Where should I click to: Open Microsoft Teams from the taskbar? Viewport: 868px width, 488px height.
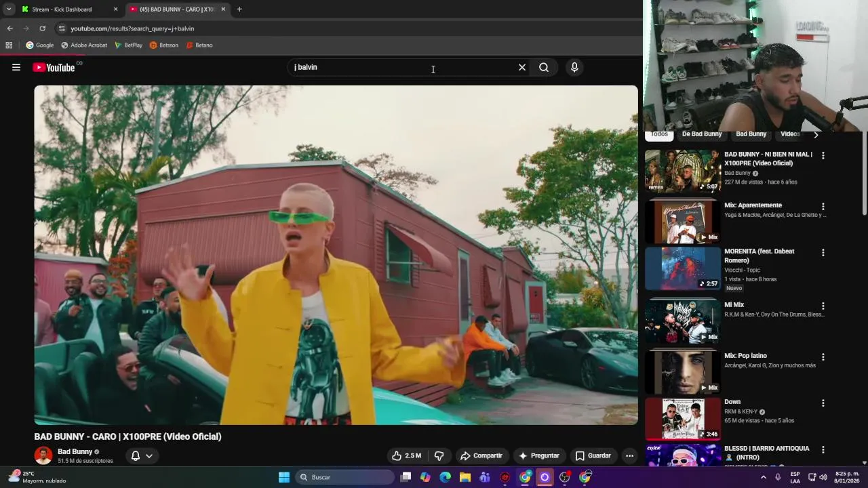[x=484, y=477]
